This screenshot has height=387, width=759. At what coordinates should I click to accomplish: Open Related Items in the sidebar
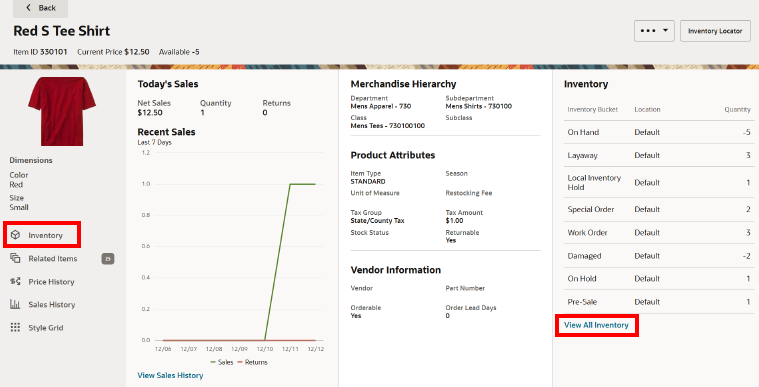52,259
